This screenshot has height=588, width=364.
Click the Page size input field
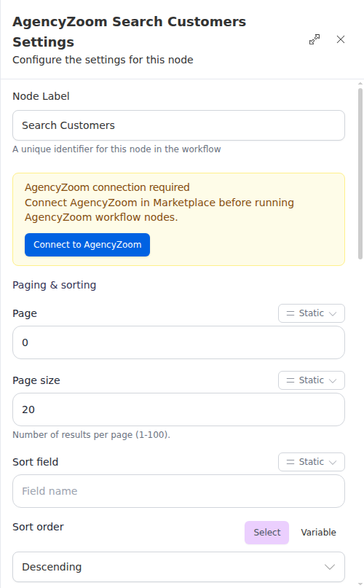[x=178, y=409]
